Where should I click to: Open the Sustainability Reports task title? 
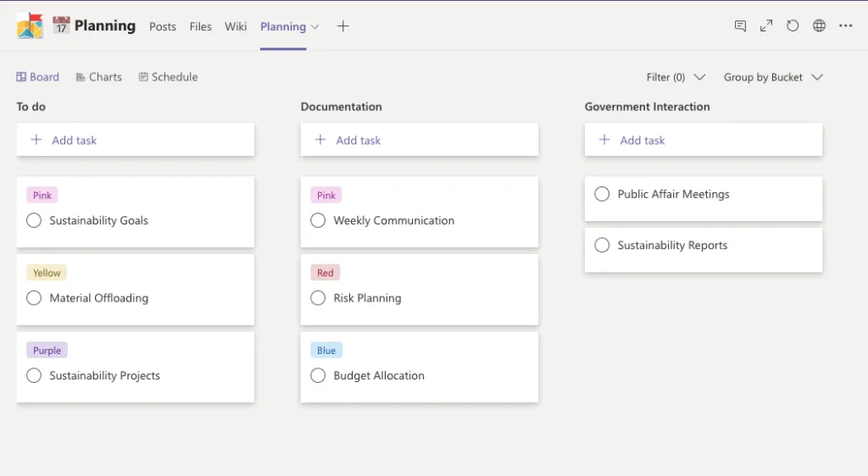coord(672,245)
